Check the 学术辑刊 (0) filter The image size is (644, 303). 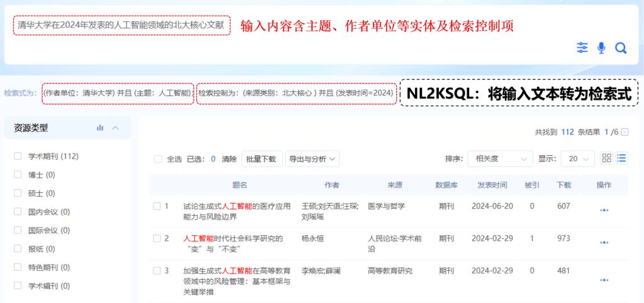click(x=18, y=285)
